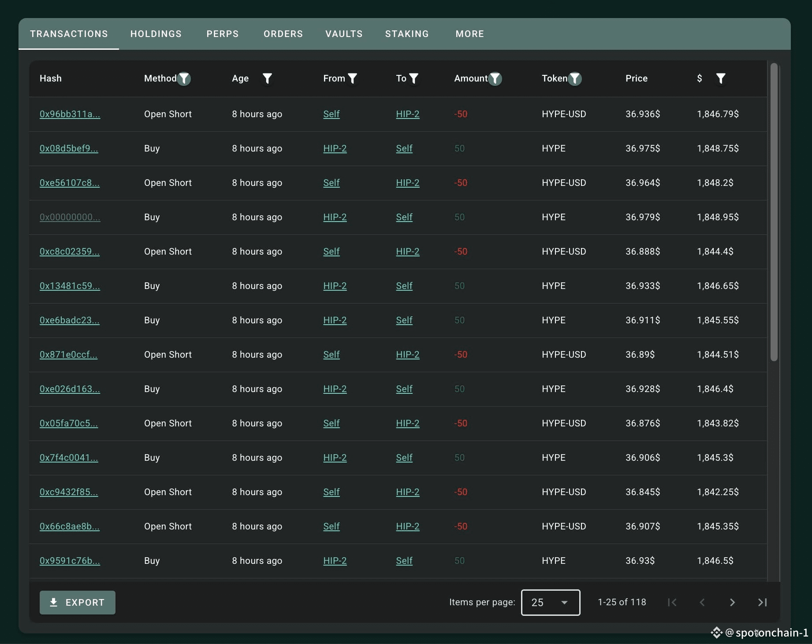Image resolution: width=812 pixels, height=644 pixels.
Task: Select the value 1,848.75$
Action: pos(718,148)
